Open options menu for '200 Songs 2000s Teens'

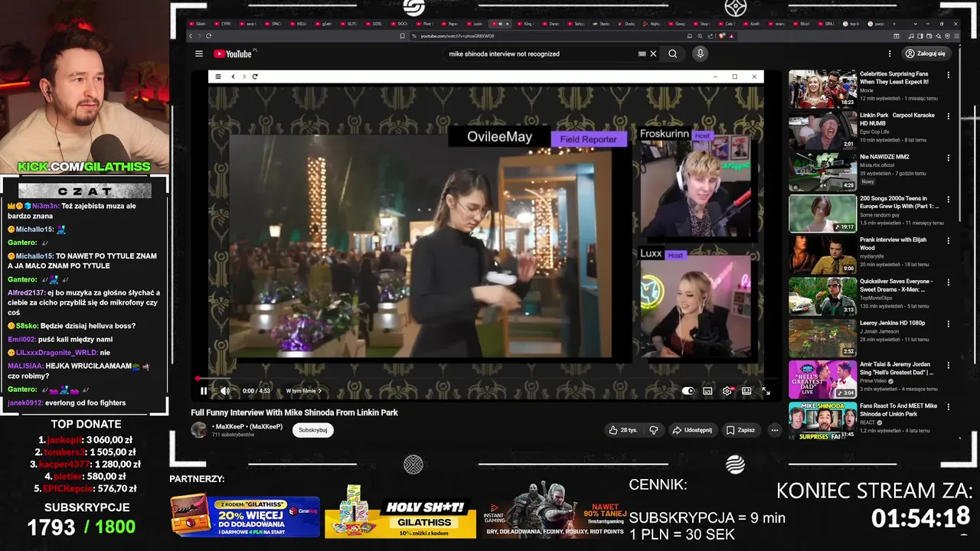[x=948, y=199]
